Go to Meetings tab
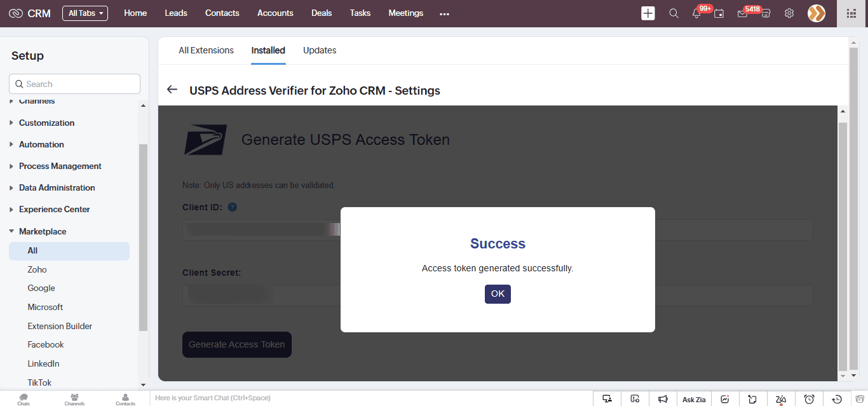Viewport: 868px width, 406px height. tap(406, 13)
